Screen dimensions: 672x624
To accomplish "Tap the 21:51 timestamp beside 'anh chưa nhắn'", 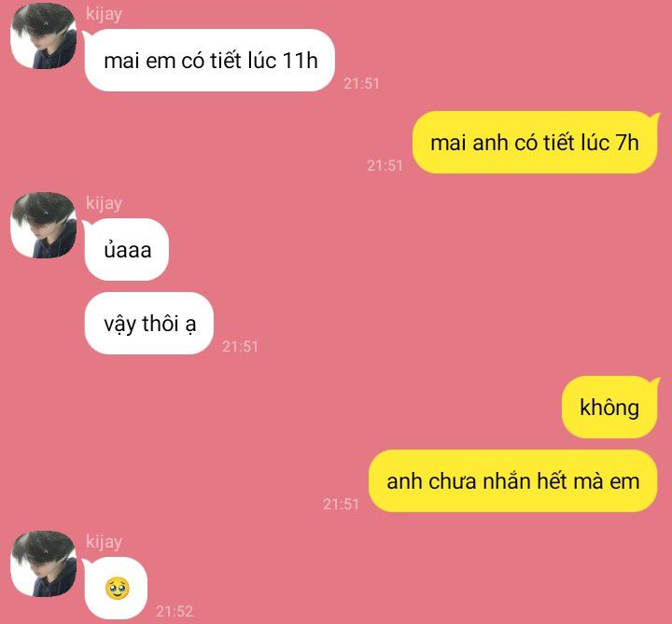I will click(x=342, y=504).
